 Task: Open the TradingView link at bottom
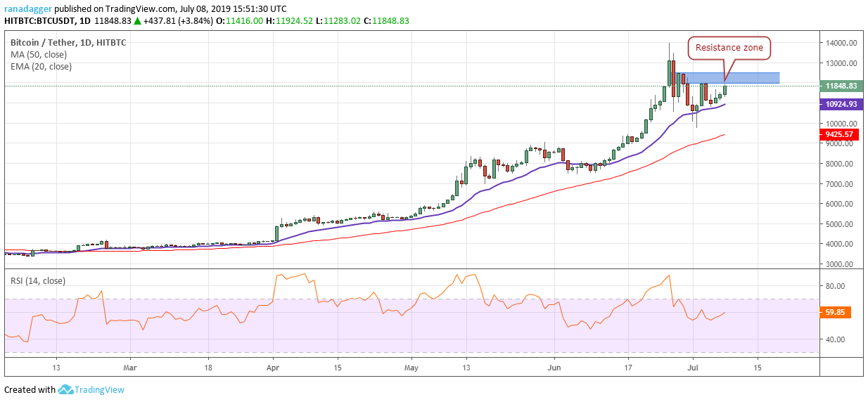[100, 389]
